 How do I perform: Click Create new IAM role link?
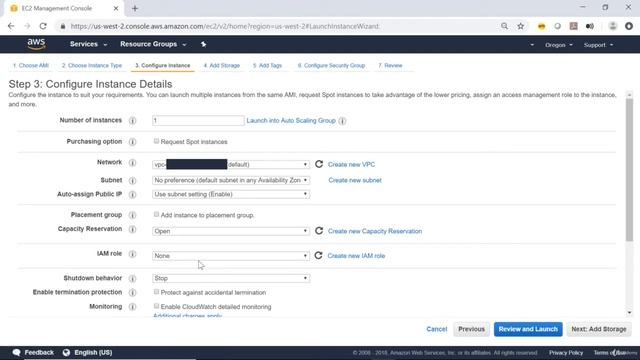(356, 256)
